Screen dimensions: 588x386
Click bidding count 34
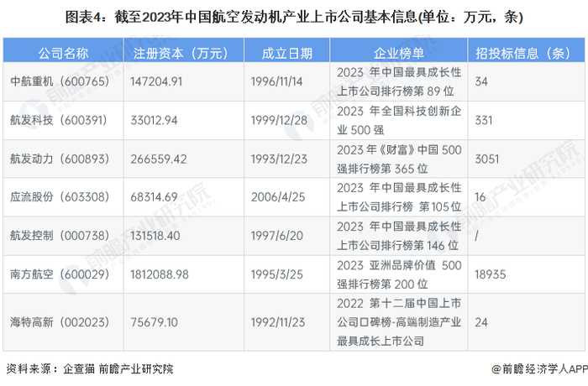pyautogui.click(x=481, y=81)
